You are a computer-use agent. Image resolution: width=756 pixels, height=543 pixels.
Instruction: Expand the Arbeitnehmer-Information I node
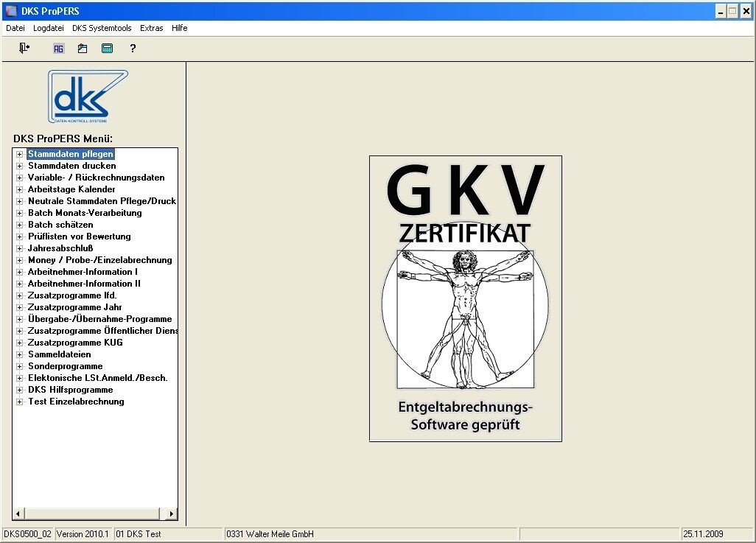[x=19, y=272]
